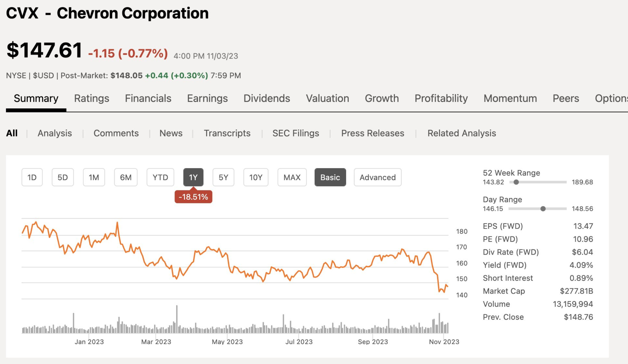Viewport: 628px width, 364px height.
Task: Click the 140 price axis label
Action: click(x=462, y=295)
